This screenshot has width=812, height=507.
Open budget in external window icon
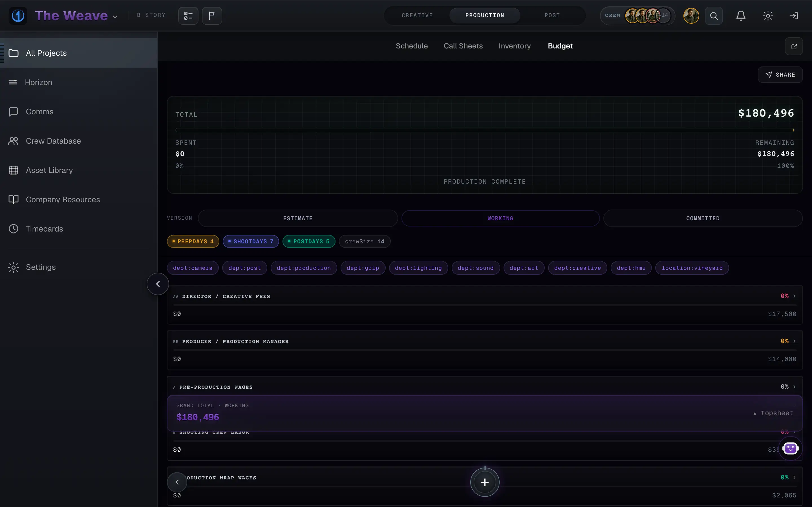(x=794, y=46)
